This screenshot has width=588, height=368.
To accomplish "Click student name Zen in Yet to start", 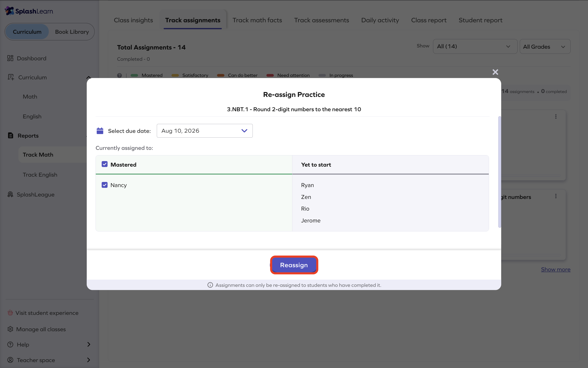I will coord(306,197).
